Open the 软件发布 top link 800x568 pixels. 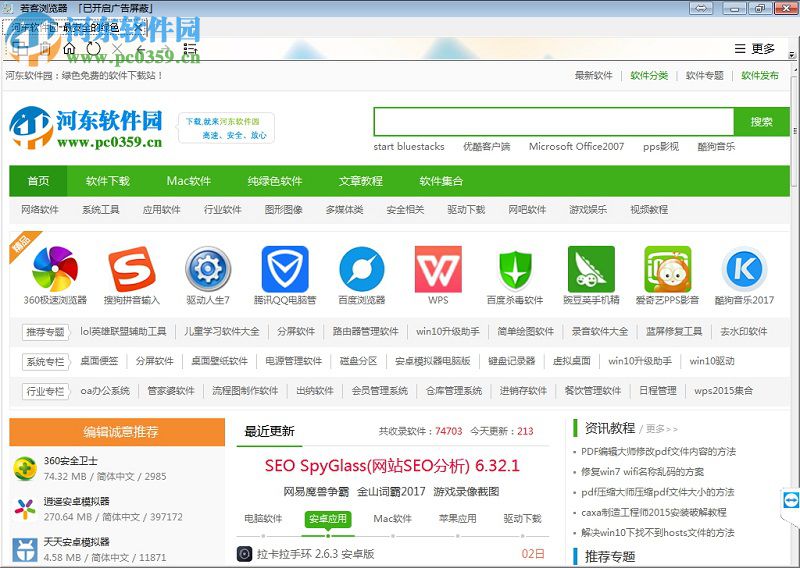click(760, 76)
